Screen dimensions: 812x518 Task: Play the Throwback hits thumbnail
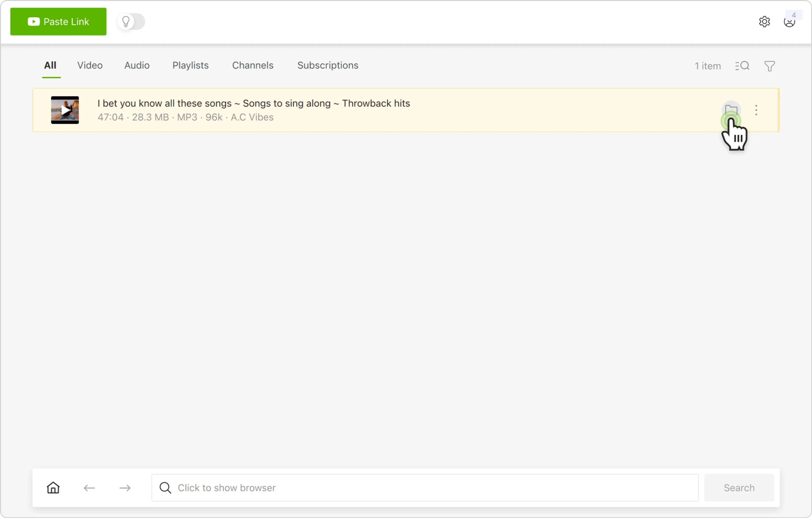pos(65,110)
